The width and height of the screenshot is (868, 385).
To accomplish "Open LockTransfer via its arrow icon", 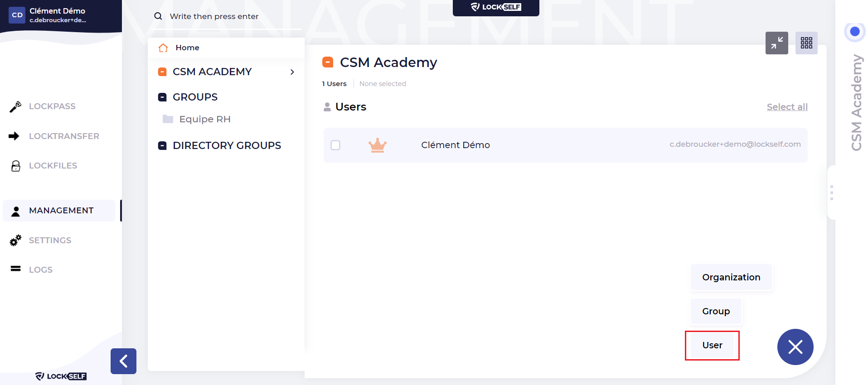I will click(14, 136).
